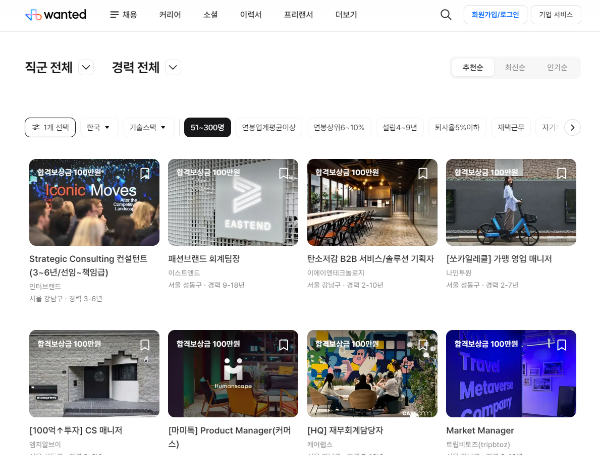Viewport: 600px width, 455px height.
Task: Click company name 이에이엔테크놀로지
Action: tap(336, 273)
